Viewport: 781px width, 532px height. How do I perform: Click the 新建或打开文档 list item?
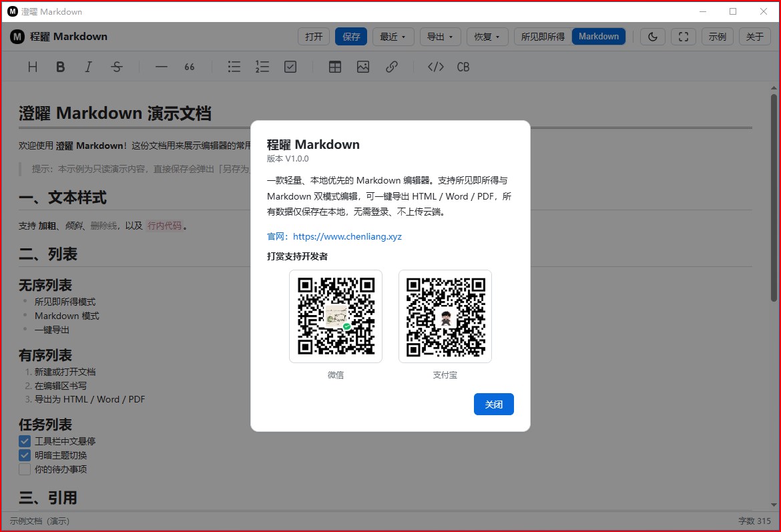pyautogui.click(x=65, y=372)
